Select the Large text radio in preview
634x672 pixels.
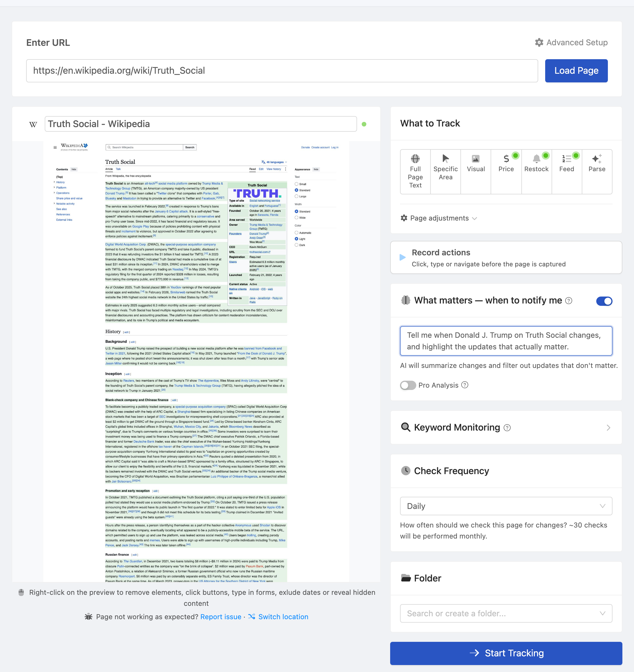click(297, 196)
